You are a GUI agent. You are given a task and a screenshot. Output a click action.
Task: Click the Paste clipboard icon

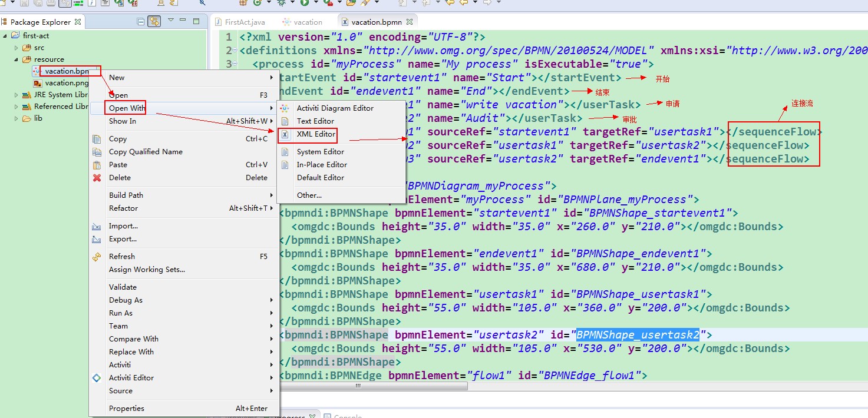tap(97, 165)
